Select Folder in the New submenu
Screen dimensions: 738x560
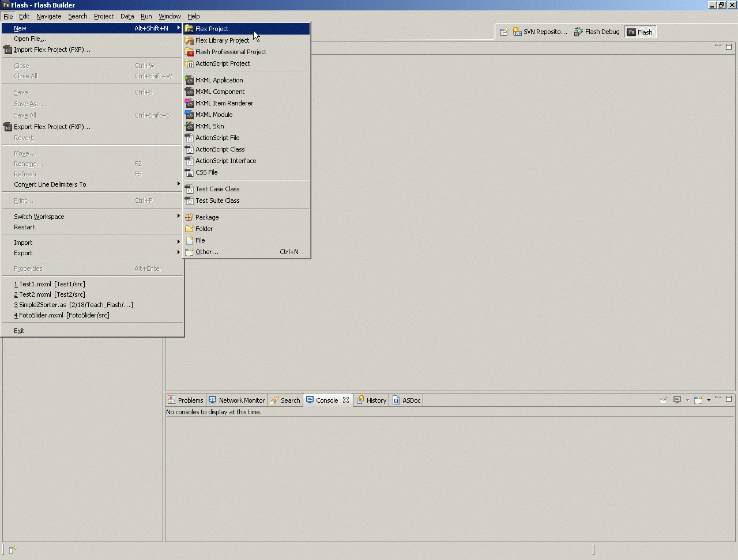(x=247, y=229)
